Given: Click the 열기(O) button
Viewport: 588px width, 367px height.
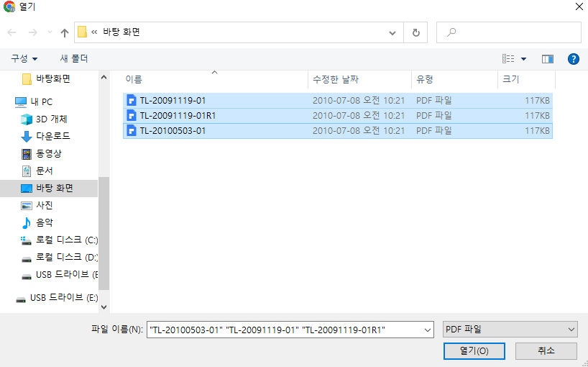Looking at the screenshot, I should [x=474, y=351].
